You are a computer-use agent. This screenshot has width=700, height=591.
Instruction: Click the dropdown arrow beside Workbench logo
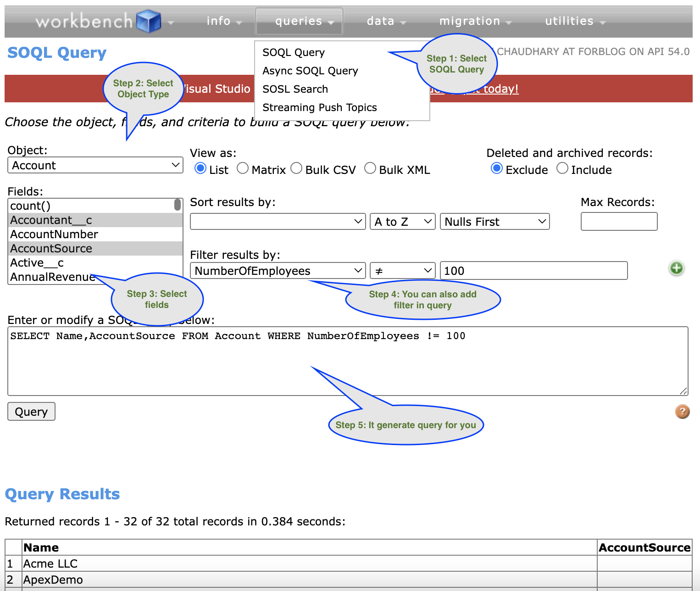(x=171, y=22)
